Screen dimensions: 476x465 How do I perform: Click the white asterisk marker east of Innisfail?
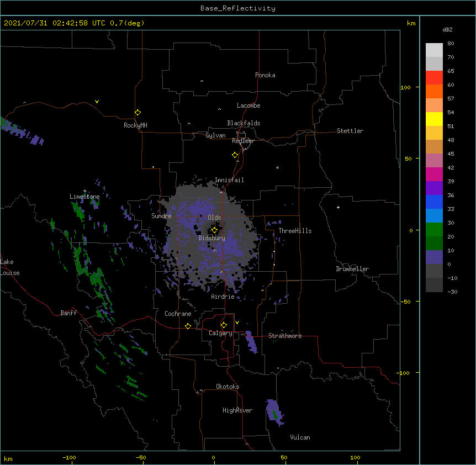point(277,167)
